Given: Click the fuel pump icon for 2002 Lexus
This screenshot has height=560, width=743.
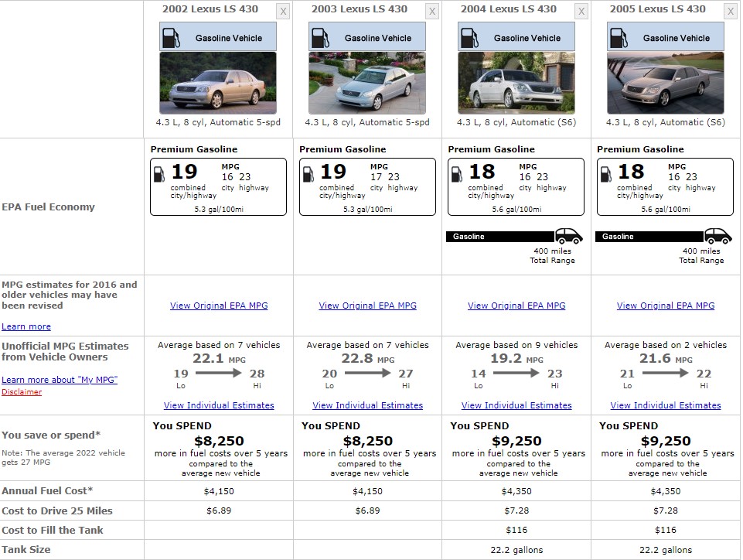Looking at the screenshot, I should (171, 38).
